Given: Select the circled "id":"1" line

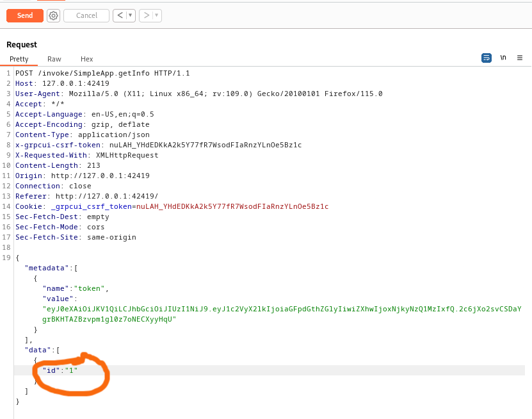Looking at the screenshot, I should (60, 370).
